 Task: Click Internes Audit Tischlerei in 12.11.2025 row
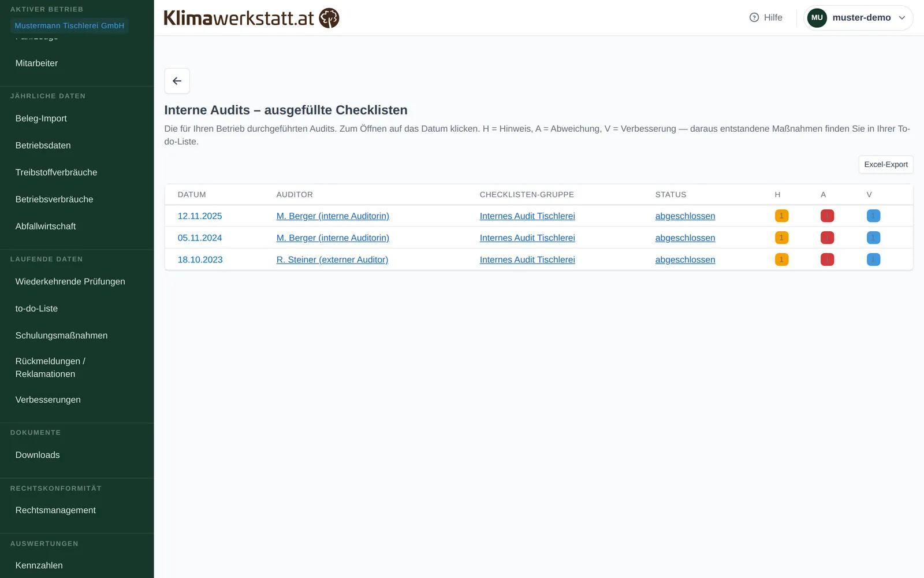(527, 216)
